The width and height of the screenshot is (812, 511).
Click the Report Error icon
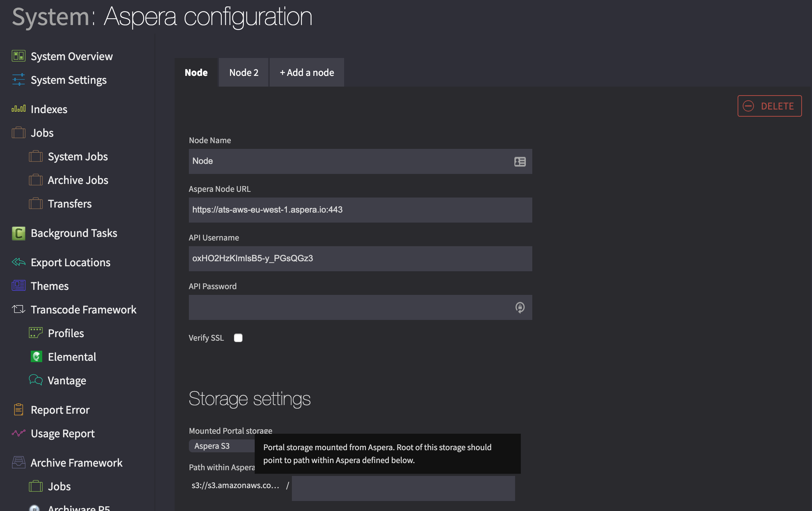tap(18, 409)
